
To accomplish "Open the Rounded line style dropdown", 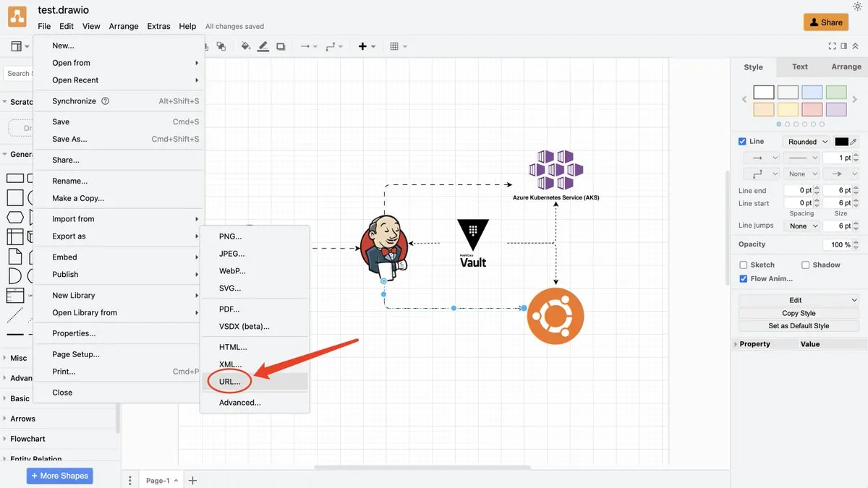I will (x=807, y=142).
